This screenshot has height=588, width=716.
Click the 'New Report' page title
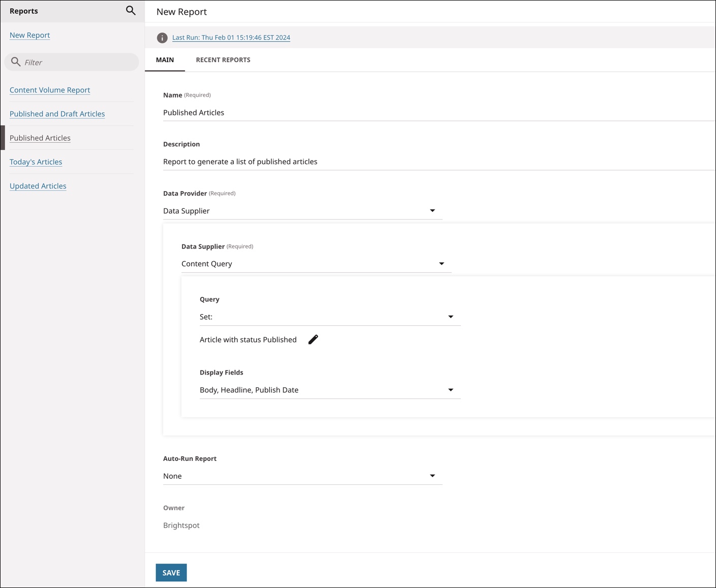pyautogui.click(x=181, y=12)
